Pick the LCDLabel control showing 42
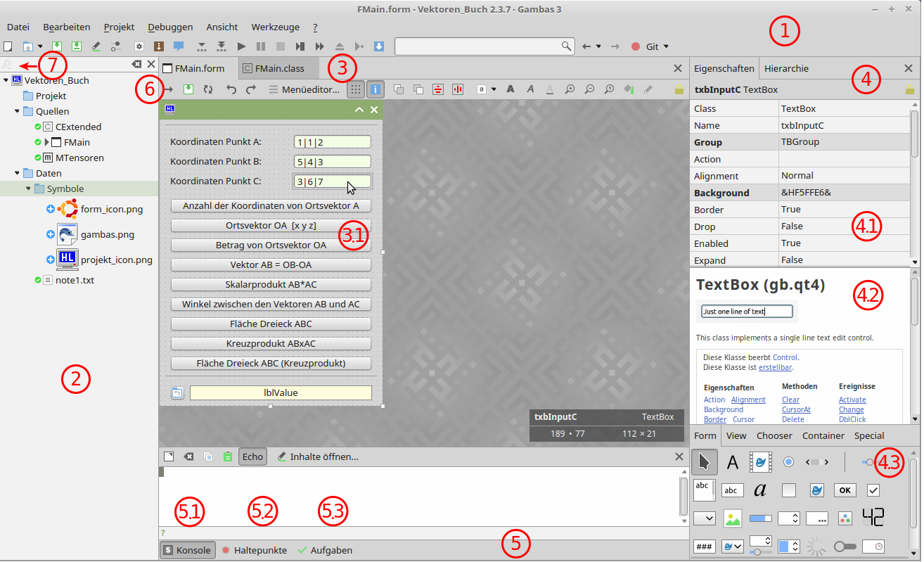Screen dimensions: 924x562 [x=873, y=518]
